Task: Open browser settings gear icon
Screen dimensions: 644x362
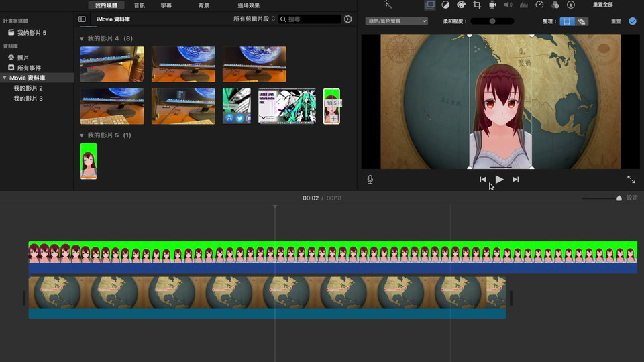Action: 348,19
